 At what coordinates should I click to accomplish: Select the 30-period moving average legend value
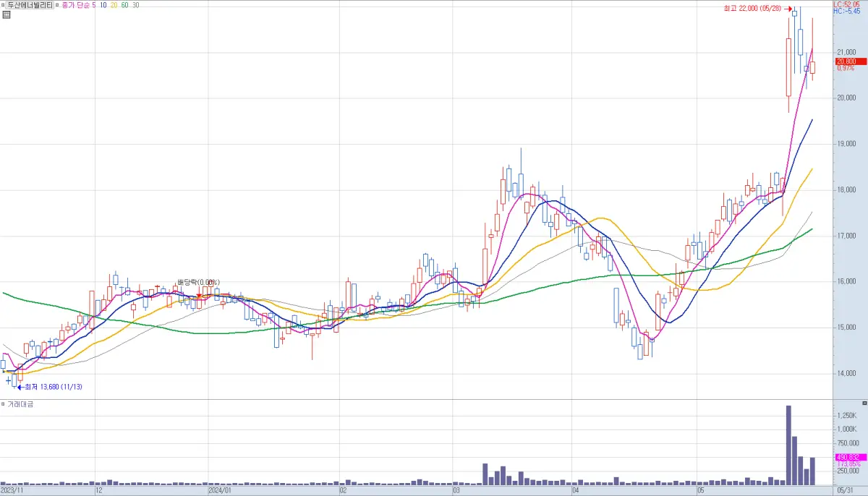136,4
